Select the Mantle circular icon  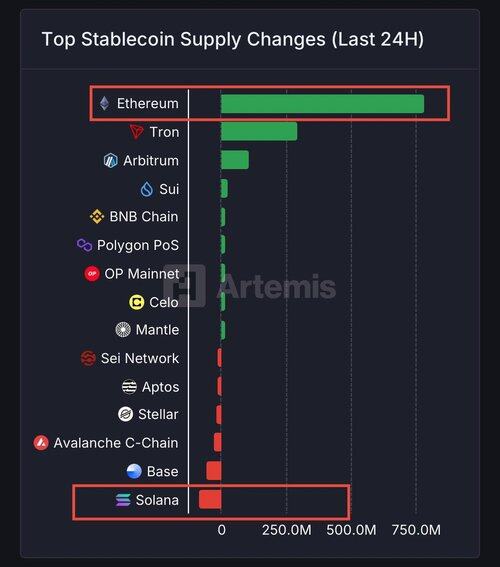[123, 330]
